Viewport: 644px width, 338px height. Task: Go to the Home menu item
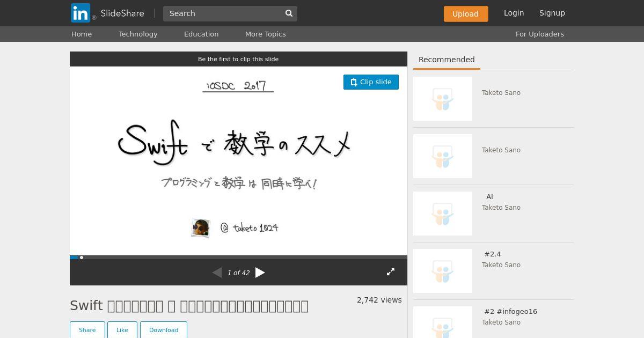82,34
